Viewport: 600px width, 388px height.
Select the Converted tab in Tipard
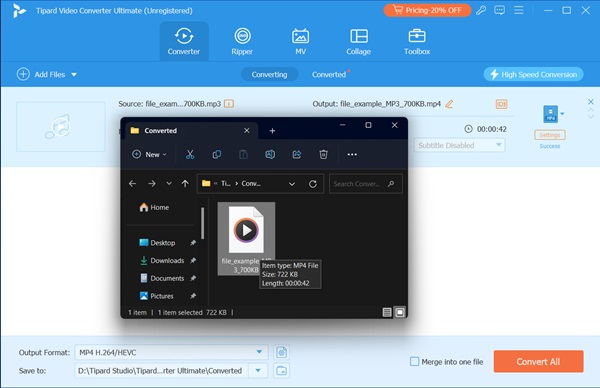[x=329, y=75]
